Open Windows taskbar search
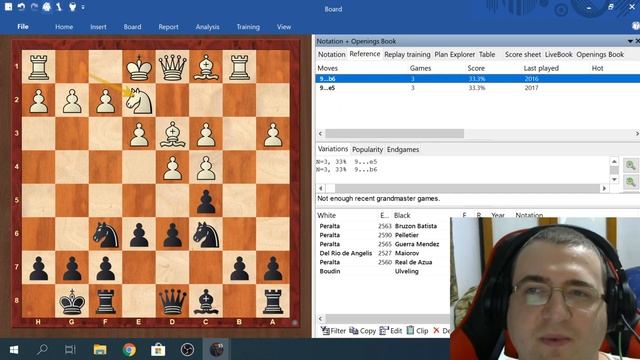The image size is (640, 360). point(42,349)
